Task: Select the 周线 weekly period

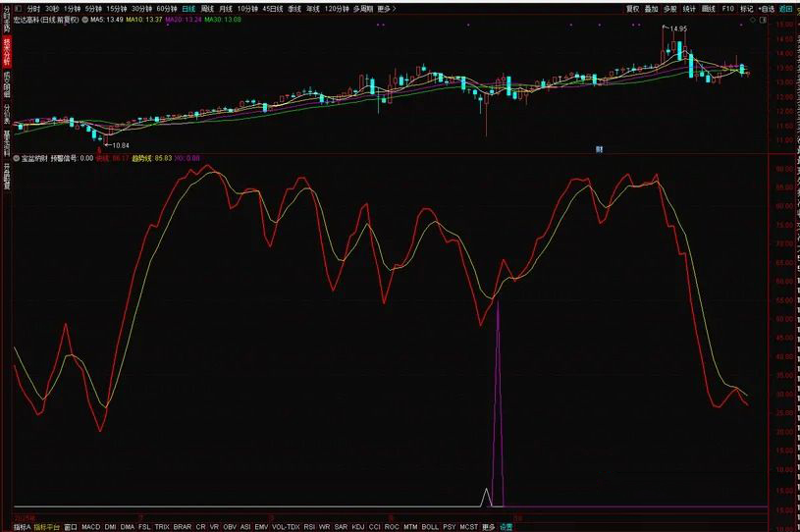Action: [x=208, y=9]
